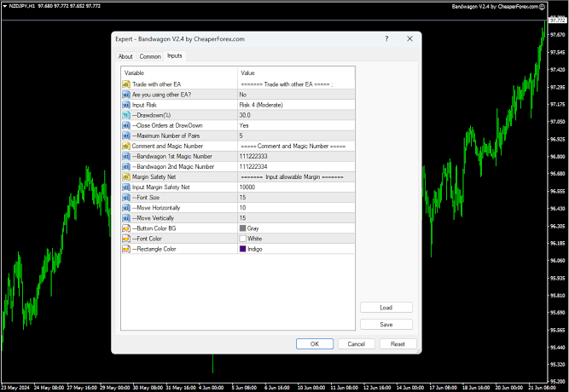The width and height of the screenshot is (569, 392).
Task: Click the current price label 97.772 on axis
Action: (x=557, y=20)
